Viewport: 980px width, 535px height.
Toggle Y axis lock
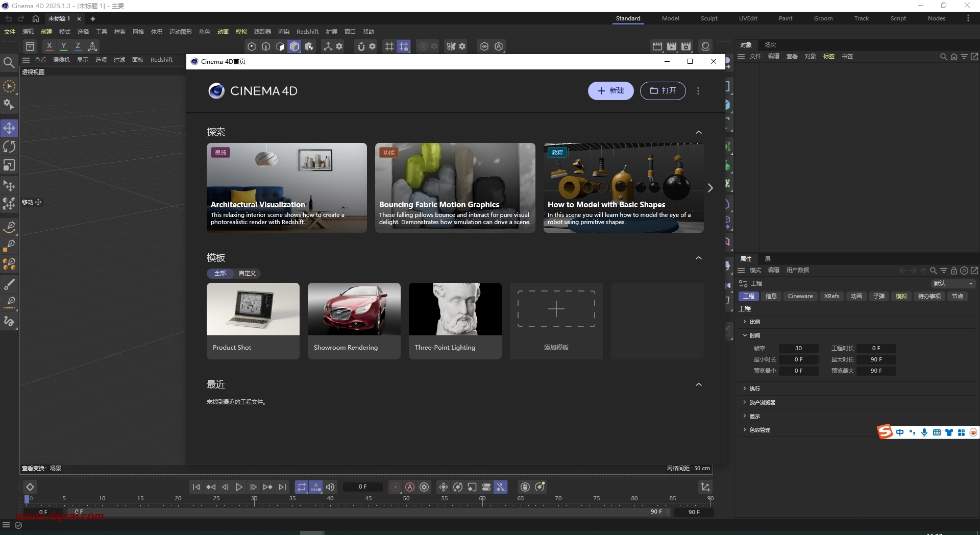(63, 46)
